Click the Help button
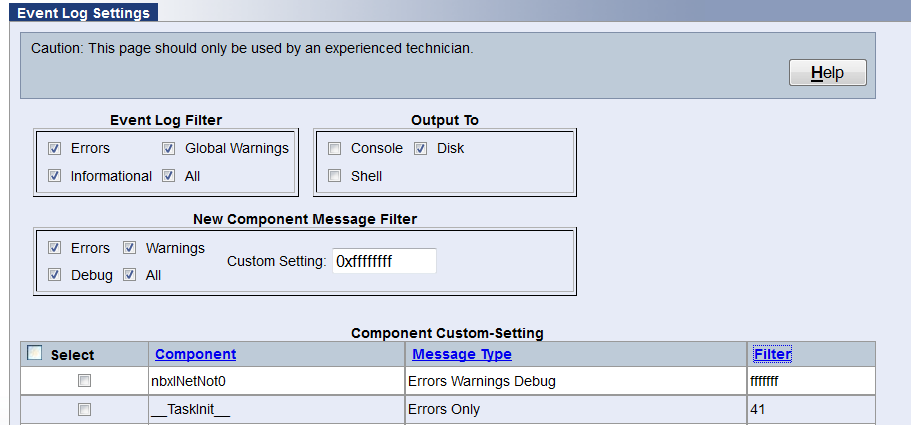The image size is (911, 425). point(827,73)
